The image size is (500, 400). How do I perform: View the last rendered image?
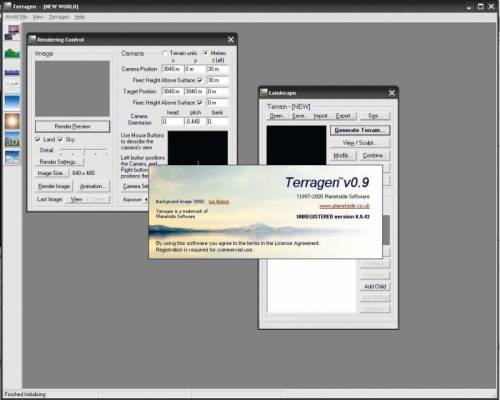tap(76, 199)
